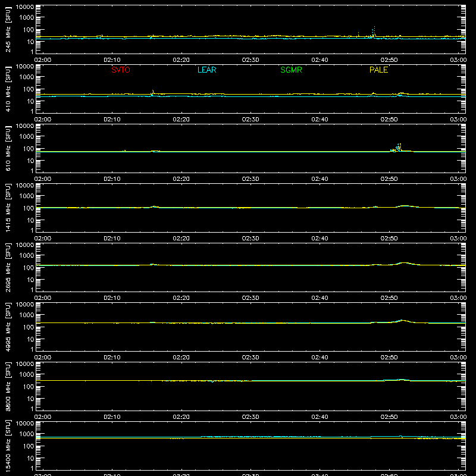Select the cyan LEAR station label
This screenshot has height=476, width=476.
click(206, 70)
